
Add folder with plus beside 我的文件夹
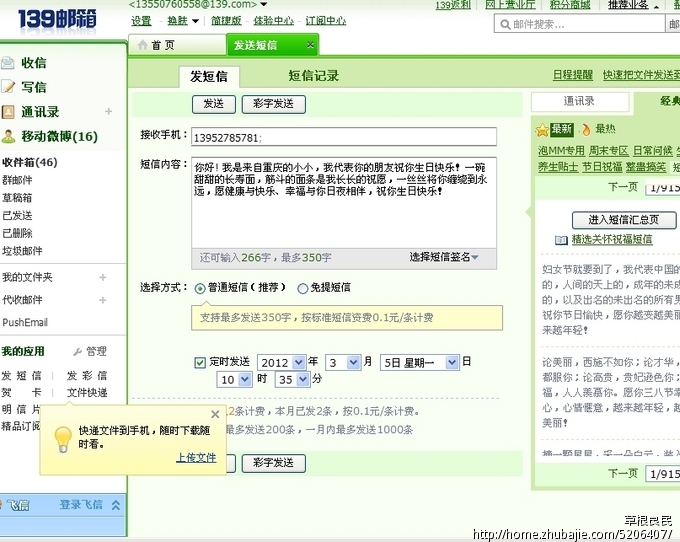click(103, 277)
